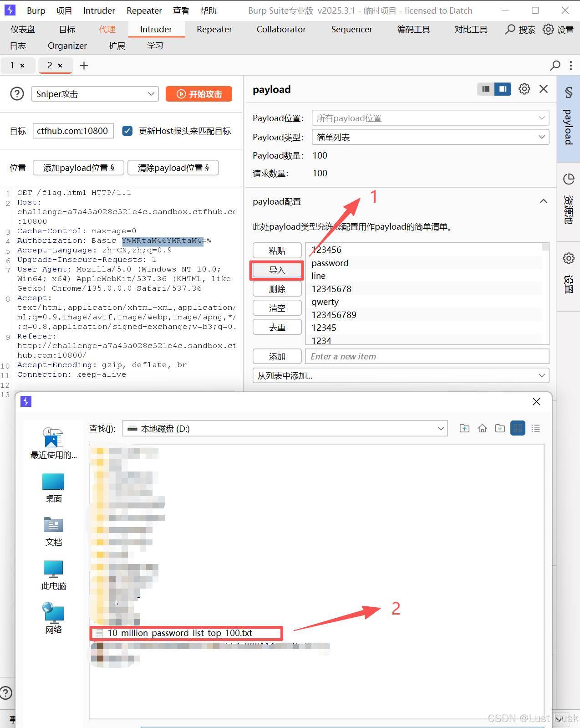580x728 pixels.
Task: Click the 清空 clear button
Action: point(277,308)
